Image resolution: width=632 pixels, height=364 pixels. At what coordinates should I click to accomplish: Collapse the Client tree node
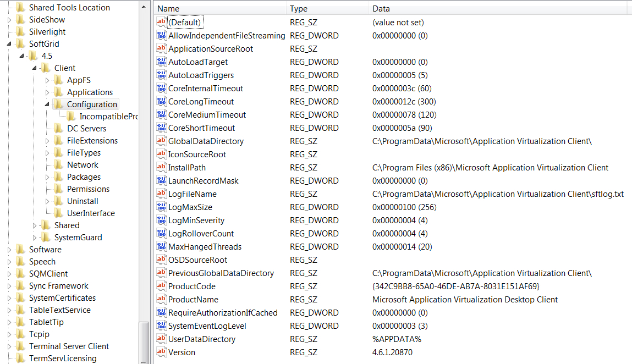coord(34,68)
